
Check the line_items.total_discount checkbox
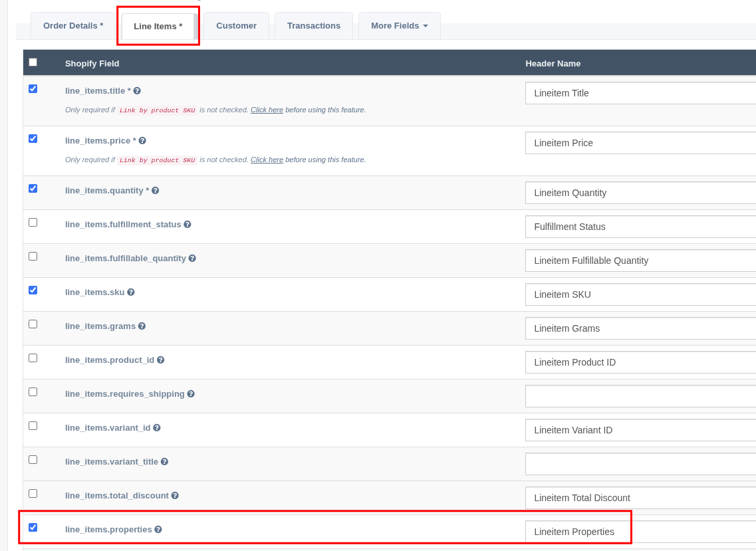click(33, 494)
